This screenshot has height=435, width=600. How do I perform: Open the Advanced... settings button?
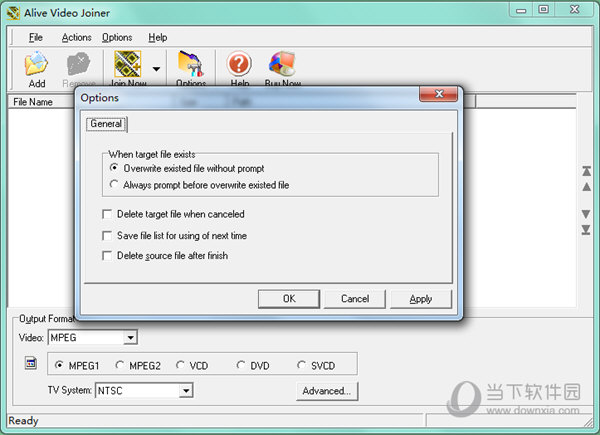coord(327,391)
